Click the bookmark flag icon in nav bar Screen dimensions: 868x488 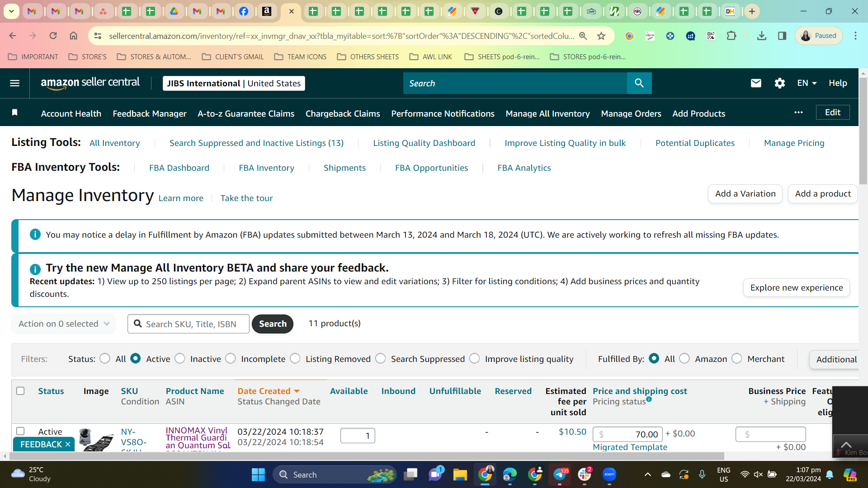[14, 113]
